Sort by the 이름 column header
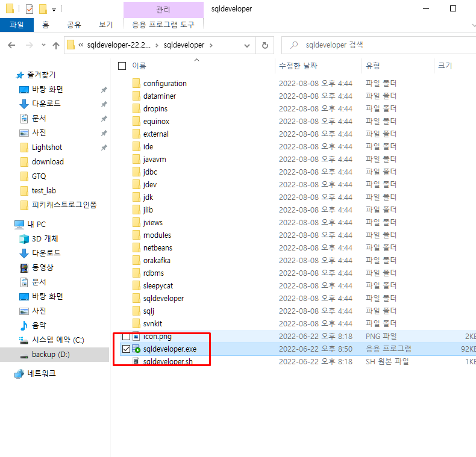The image size is (476, 457). [x=139, y=66]
